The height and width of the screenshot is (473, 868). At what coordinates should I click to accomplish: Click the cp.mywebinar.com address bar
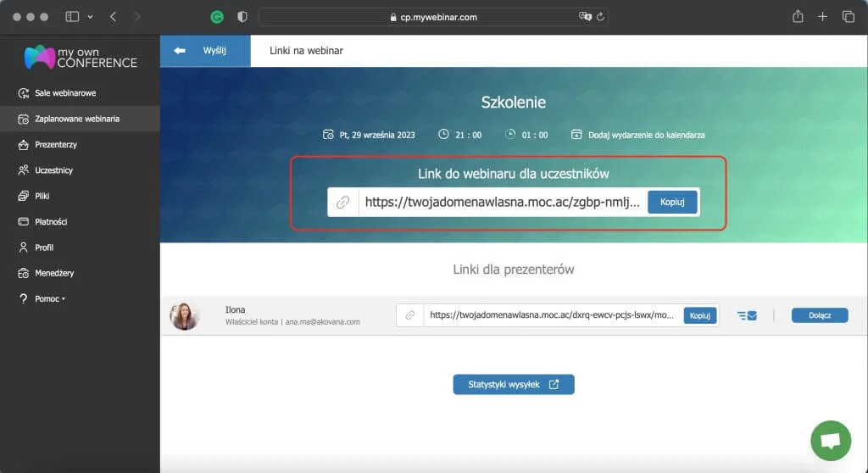pos(433,17)
